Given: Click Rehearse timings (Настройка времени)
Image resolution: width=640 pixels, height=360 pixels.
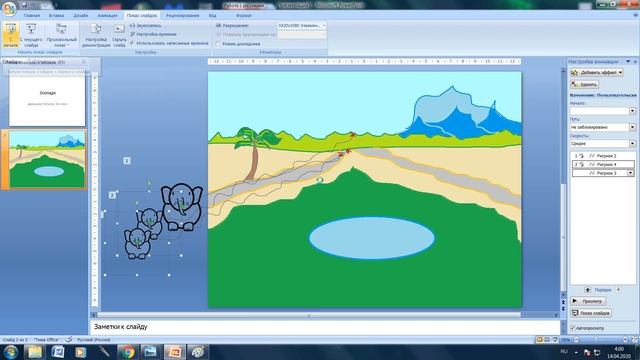Looking at the screenshot, I should 153,34.
